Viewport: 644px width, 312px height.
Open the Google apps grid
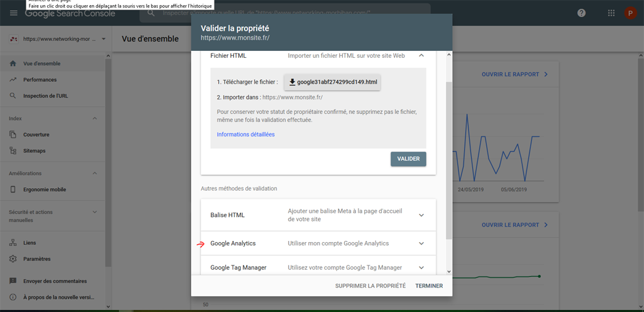(611, 13)
